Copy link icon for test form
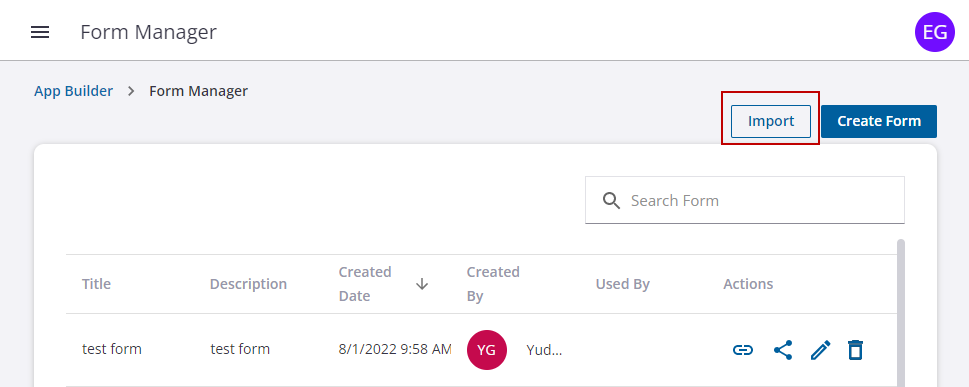The width and height of the screenshot is (969, 387). tap(742, 350)
